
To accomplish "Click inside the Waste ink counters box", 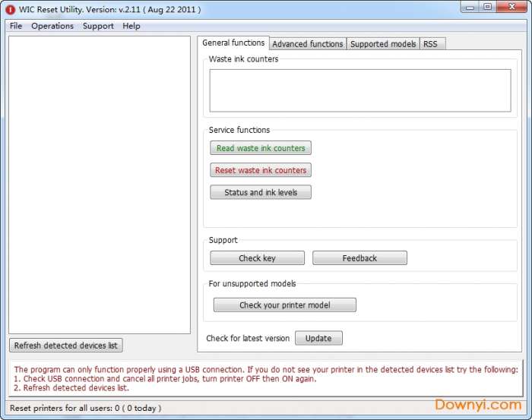I will tap(360, 90).
